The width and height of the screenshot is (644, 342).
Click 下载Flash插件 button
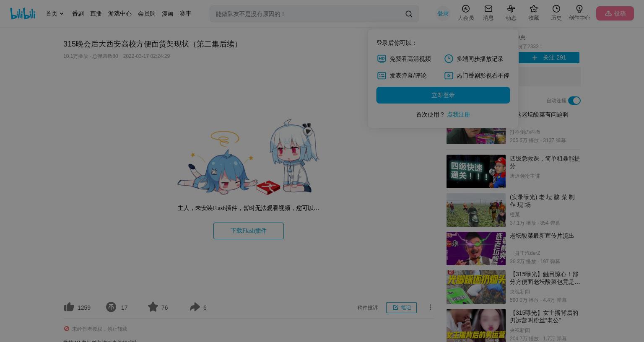click(249, 231)
